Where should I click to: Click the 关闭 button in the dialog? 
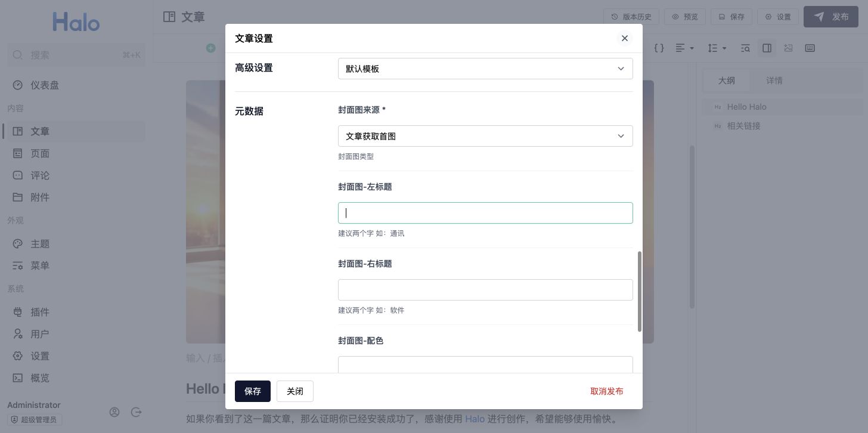pos(295,391)
